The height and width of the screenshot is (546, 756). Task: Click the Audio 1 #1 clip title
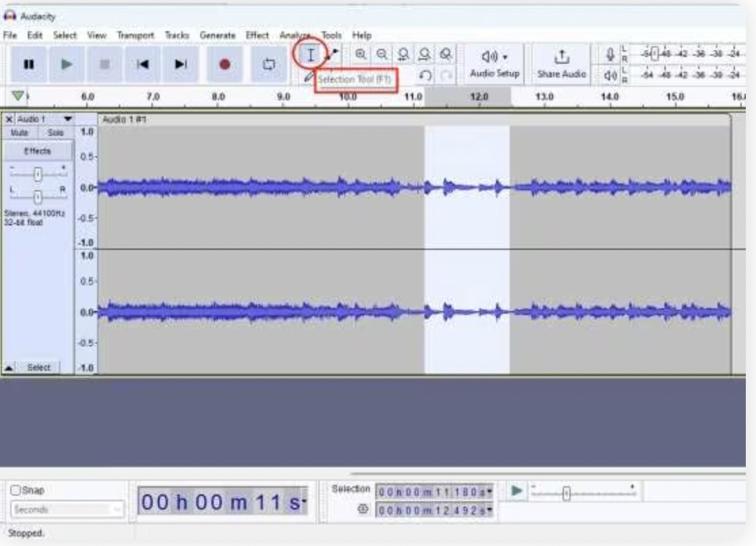(x=124, y=119)
